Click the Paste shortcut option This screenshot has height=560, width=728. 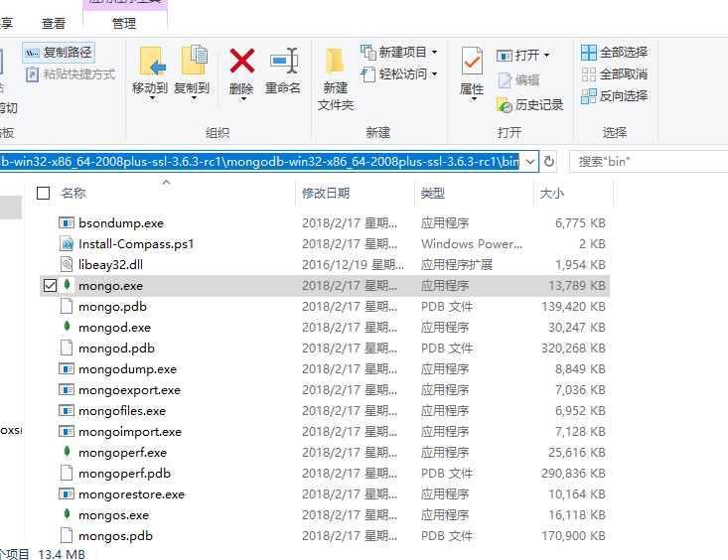point(71,74)
